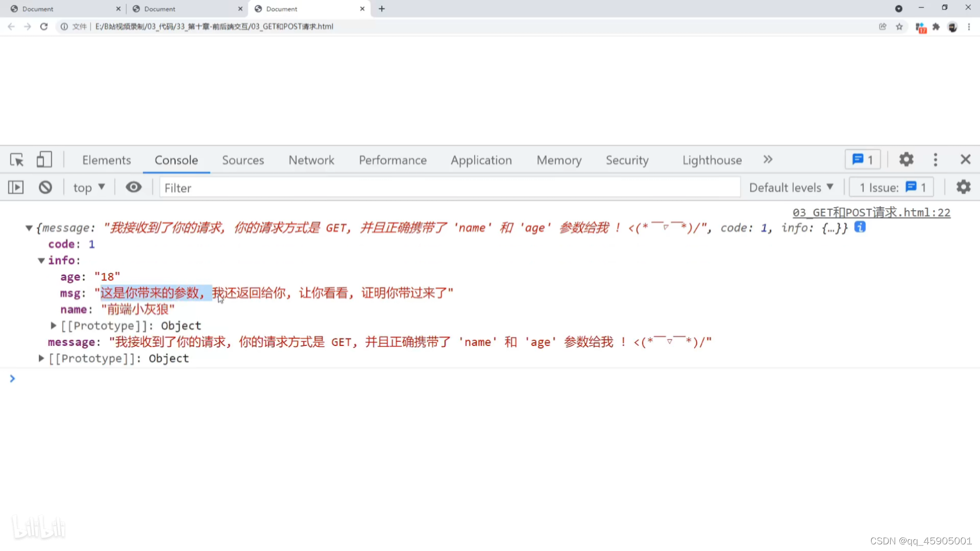Open DevTools settings gear
The height and width of the screenshot is (551, 980).
(x=906, y=159)
